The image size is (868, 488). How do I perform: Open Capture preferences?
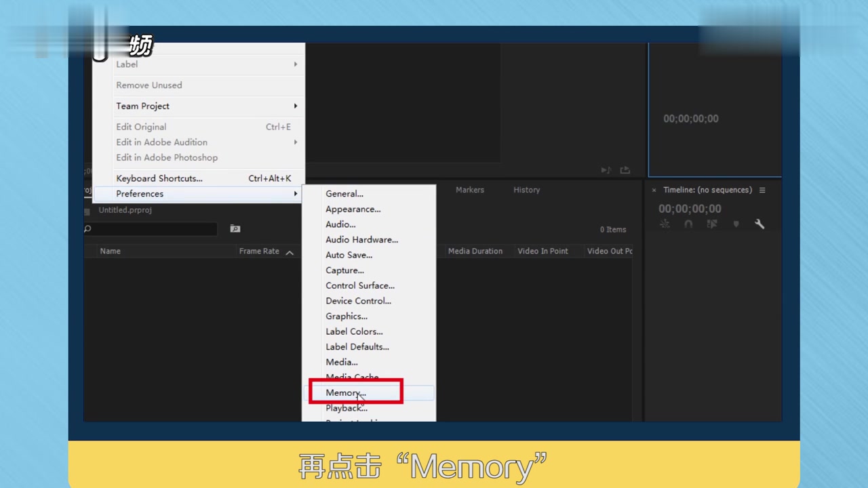pyautogui.click(x=344, y=270)
